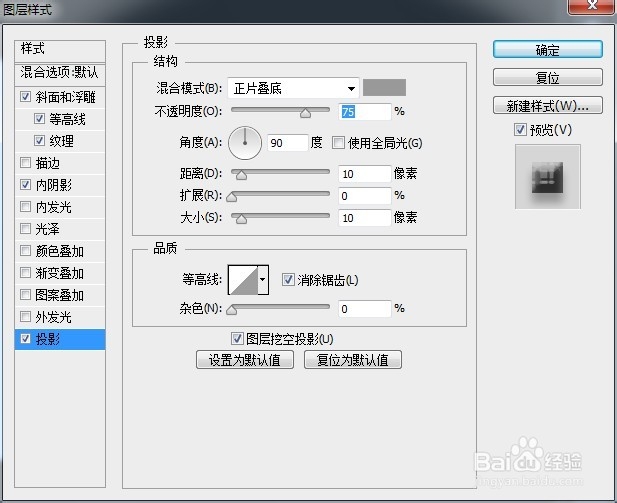The image size is (617, 503).
Task: Enable the 内发光 checkbox
Action: point(26,207)
